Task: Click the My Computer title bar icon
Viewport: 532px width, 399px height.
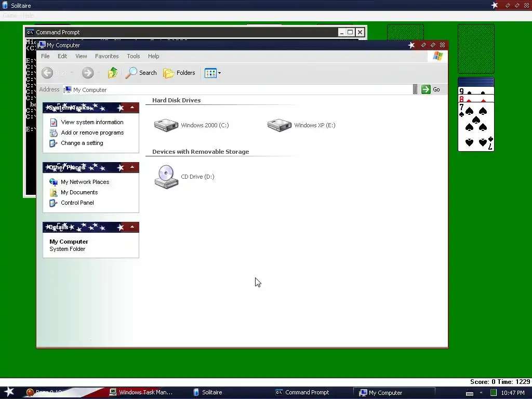Action: click(42, 45)
